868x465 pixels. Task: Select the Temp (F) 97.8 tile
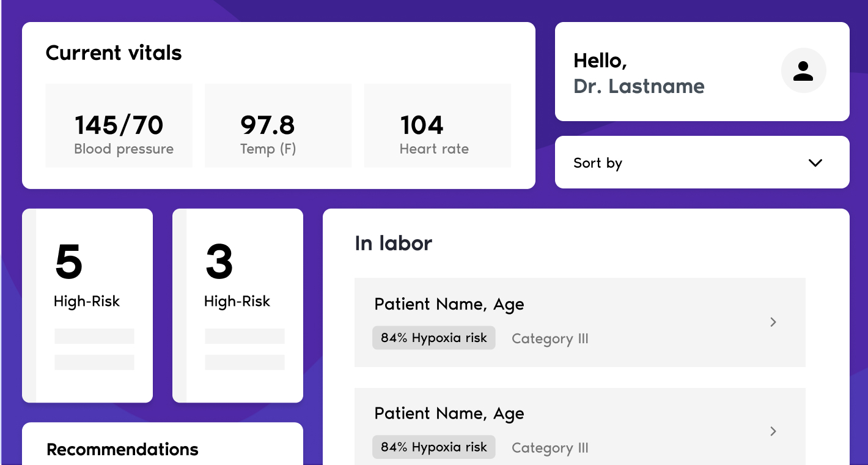coord(278,125)
